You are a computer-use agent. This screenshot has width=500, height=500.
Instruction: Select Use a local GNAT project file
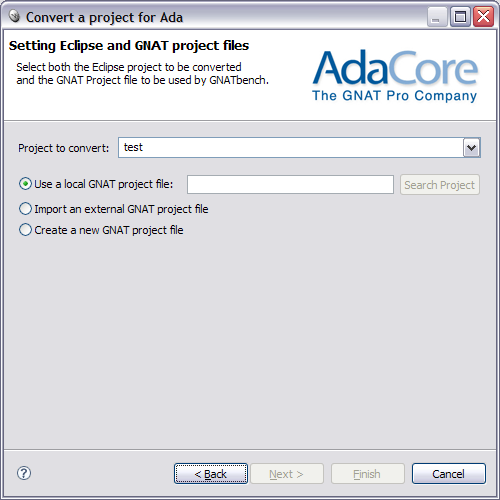[x=96, y=184]
